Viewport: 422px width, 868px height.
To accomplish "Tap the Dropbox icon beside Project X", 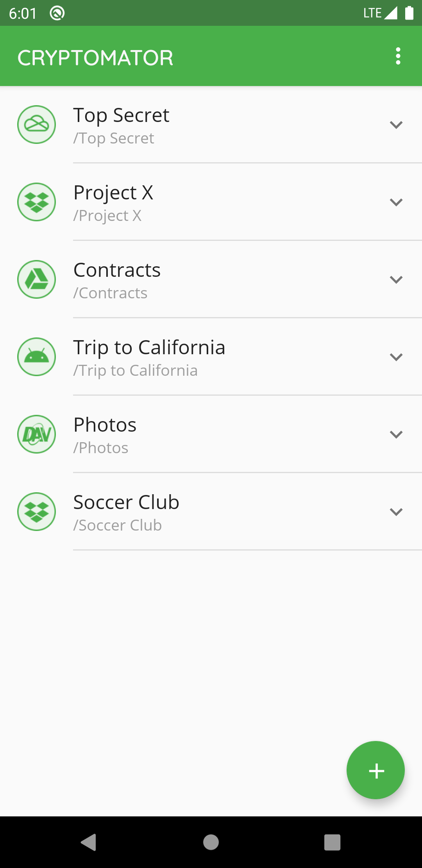I will [36, 202].
